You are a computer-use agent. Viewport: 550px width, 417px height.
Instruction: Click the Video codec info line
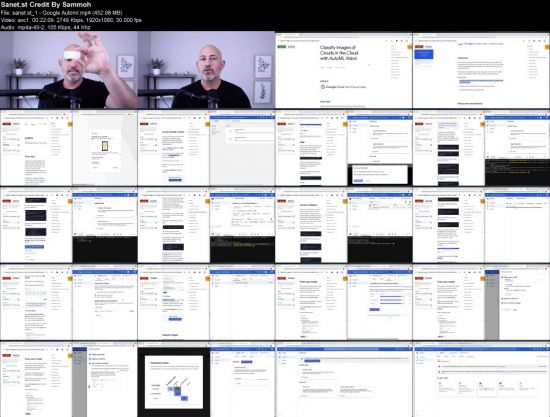point(71,20)
